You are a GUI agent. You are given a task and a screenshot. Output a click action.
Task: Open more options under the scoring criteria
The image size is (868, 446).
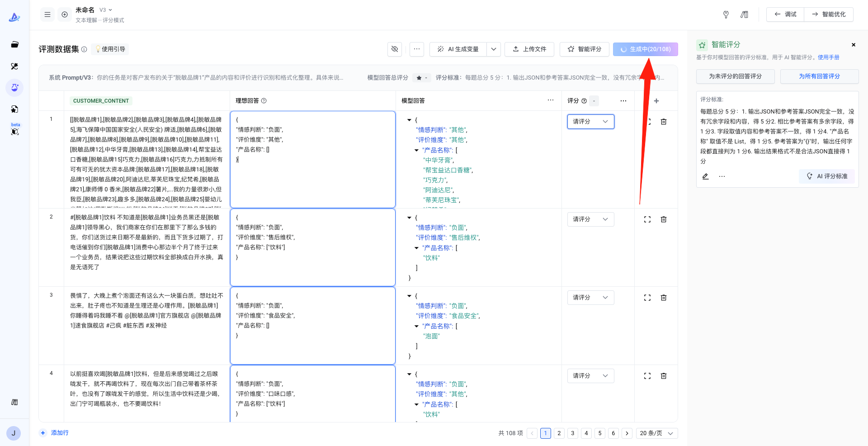tap(722, 176)
